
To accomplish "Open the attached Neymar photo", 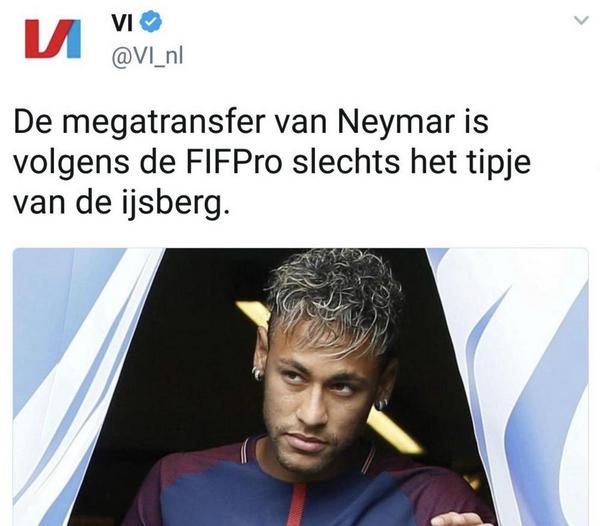I will 300,387.
